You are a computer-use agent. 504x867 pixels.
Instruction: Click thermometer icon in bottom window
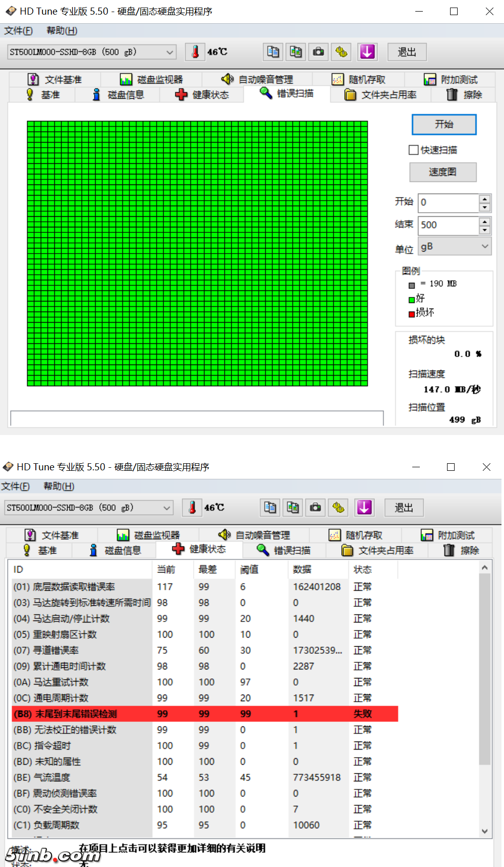[192, 508]
